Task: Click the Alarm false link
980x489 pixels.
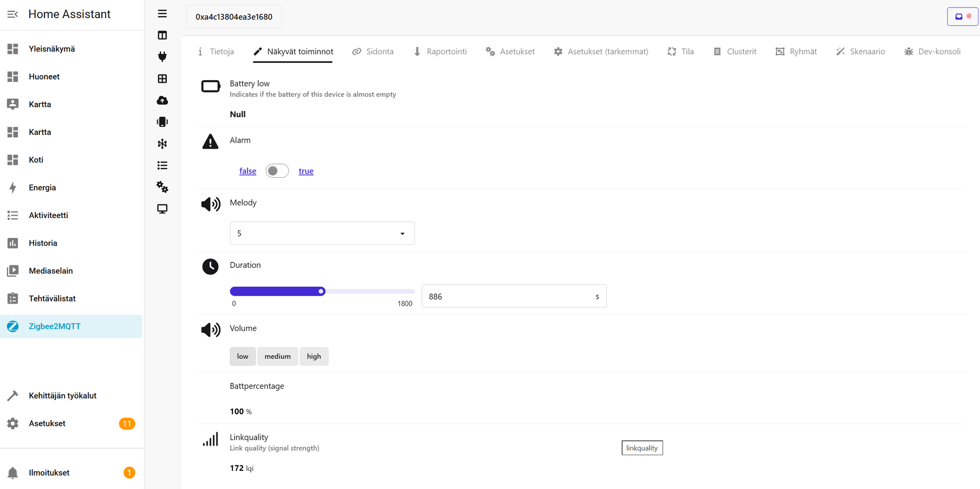Action: pyautogui.click(x=247, y=171)
